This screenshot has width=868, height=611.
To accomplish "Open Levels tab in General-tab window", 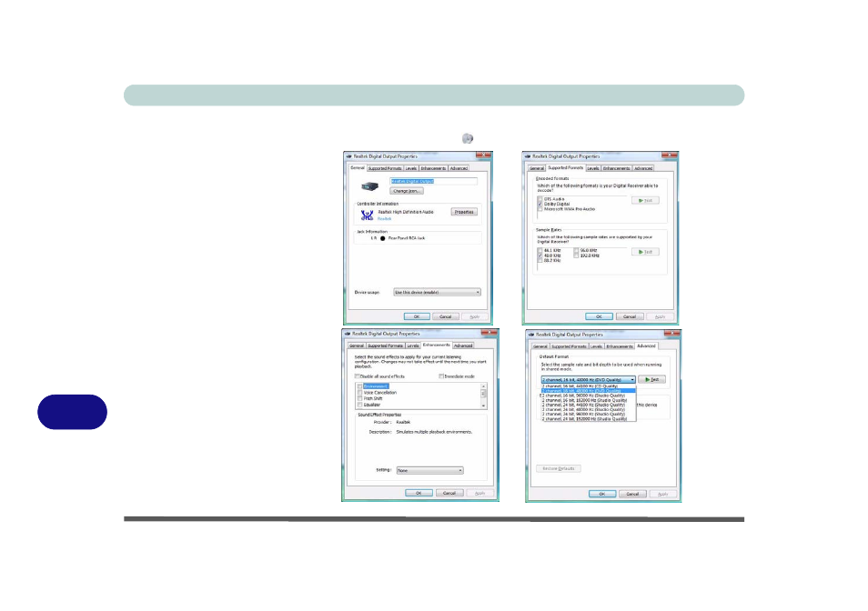I will coord(410,168).
